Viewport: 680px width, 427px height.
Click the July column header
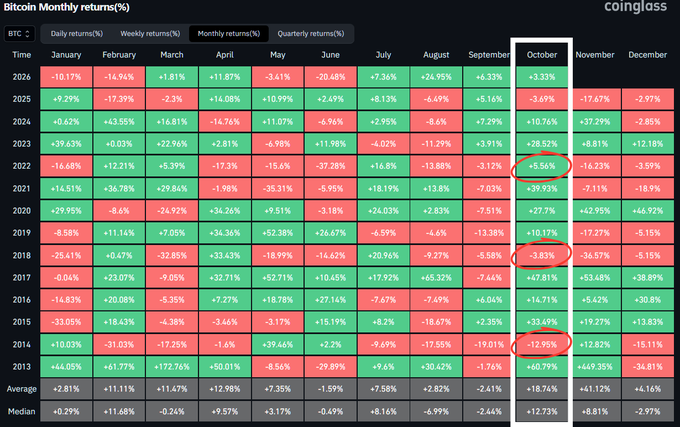[x=383, y=55]
